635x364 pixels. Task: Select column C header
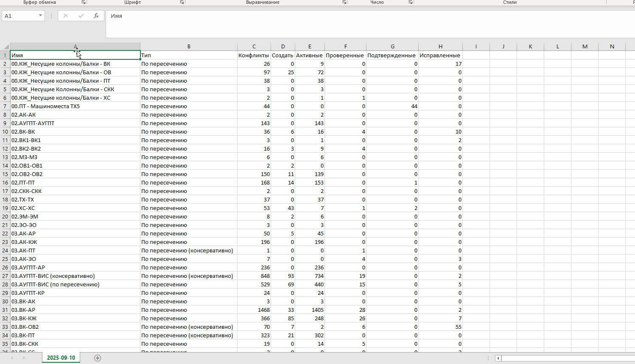tap(254, 47)
